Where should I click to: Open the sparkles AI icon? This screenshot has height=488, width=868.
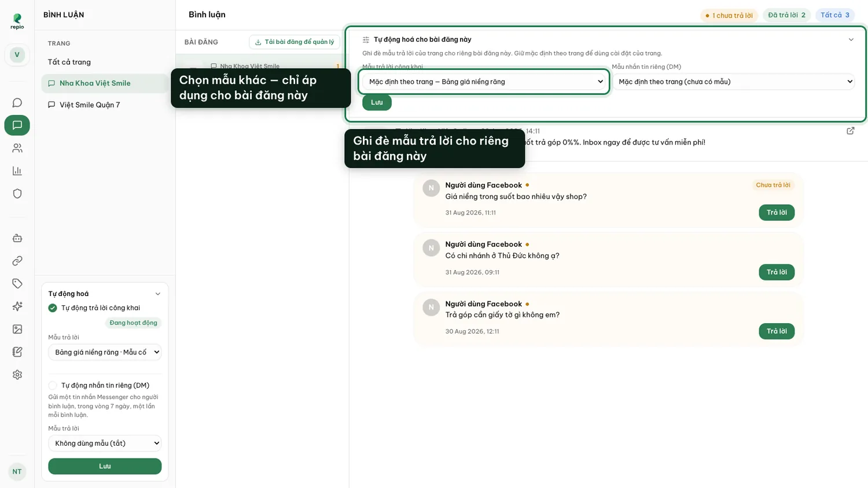pyautogui.click(x=17, y=306)
